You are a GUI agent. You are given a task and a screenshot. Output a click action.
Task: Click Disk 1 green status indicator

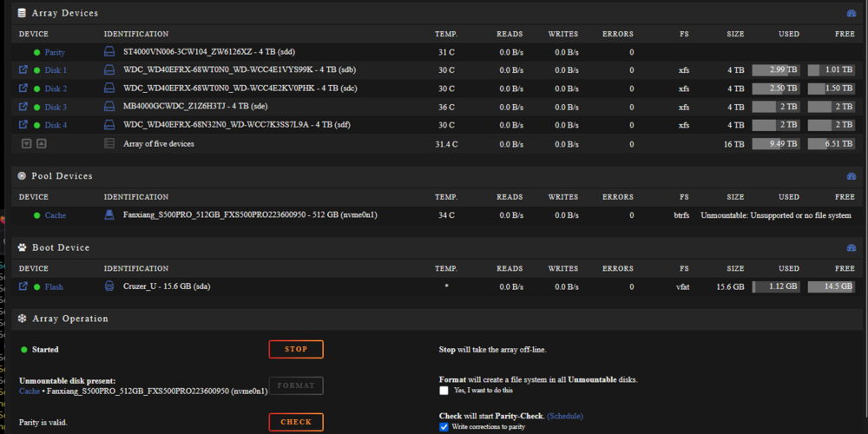coord(36,71)
